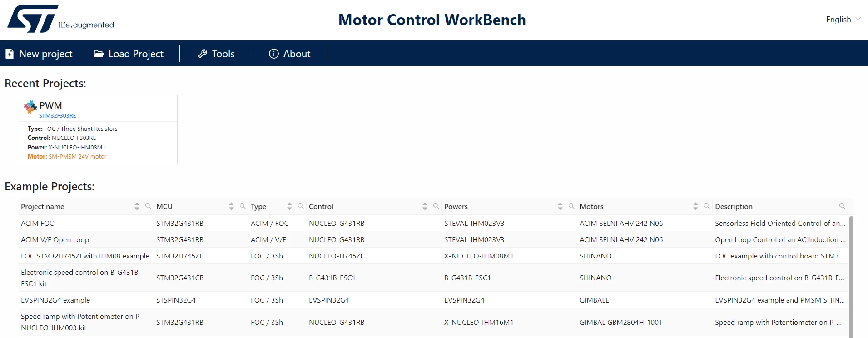Open the PWM project puzzle icon
Screen dimensions: 868x338
click(30, 107)
